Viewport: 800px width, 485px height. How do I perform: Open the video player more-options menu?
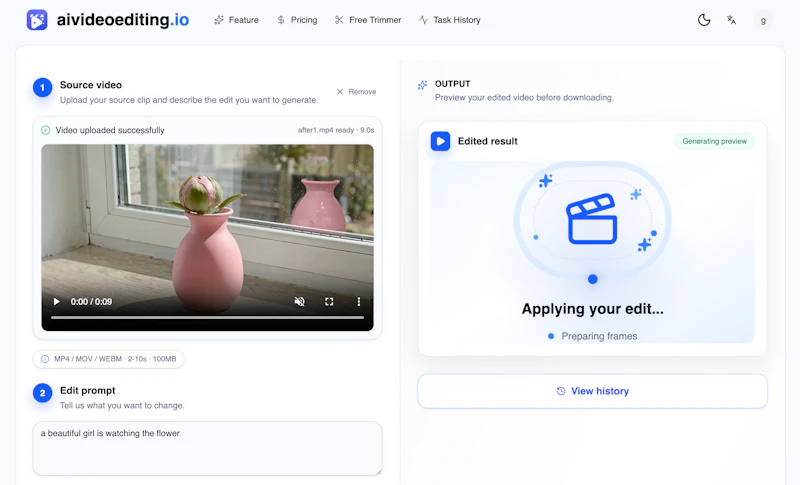359,301
